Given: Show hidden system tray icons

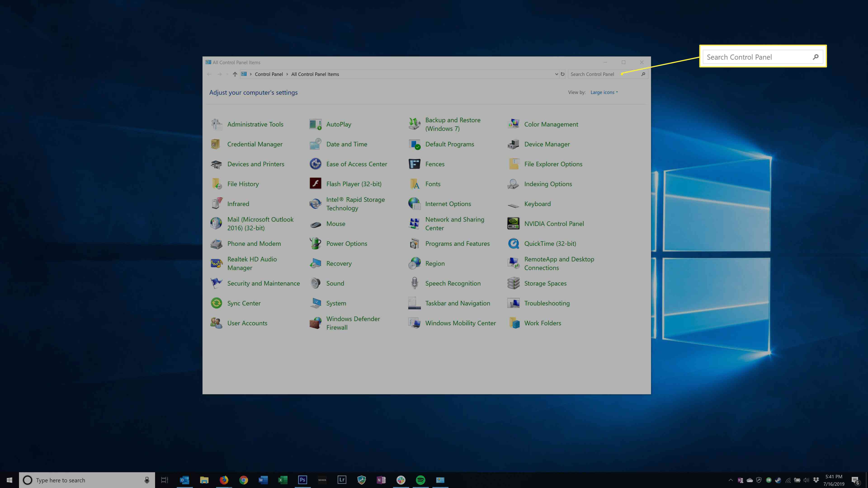Looking at the screenshot, I should (731, 480).
